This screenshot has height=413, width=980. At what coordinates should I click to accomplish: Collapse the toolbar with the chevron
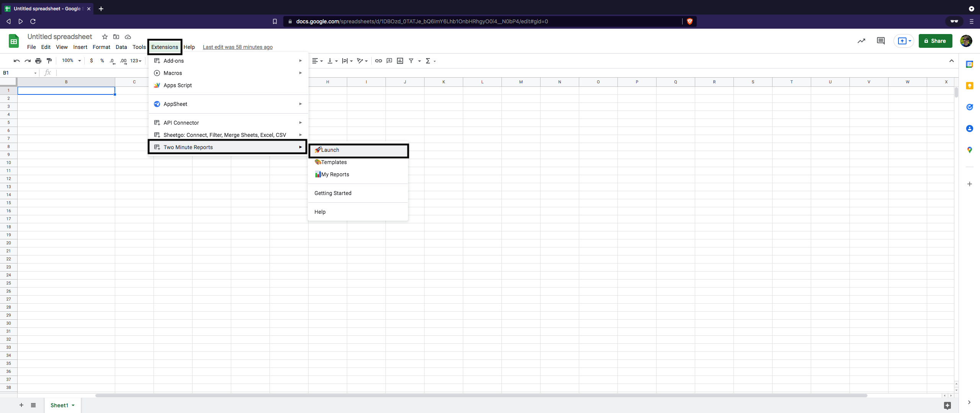[951, 61]
